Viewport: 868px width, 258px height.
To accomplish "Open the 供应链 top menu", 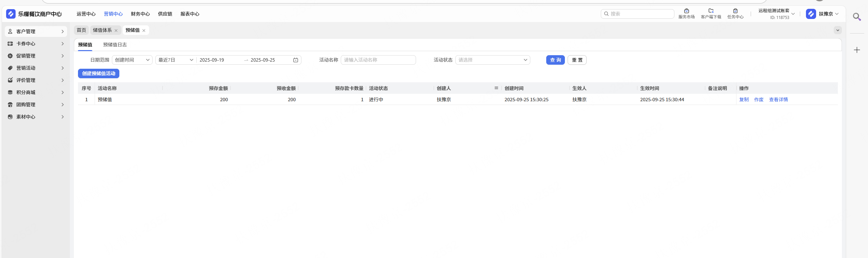I will pos(165,14).
